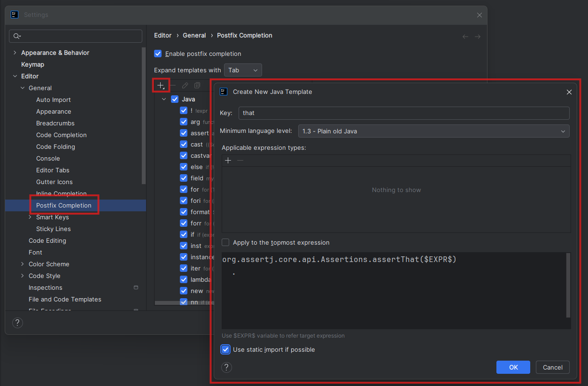The width and height of the screenshot is (588, 386).
Task: Collapse the Editor tree node
Action: 15,76
